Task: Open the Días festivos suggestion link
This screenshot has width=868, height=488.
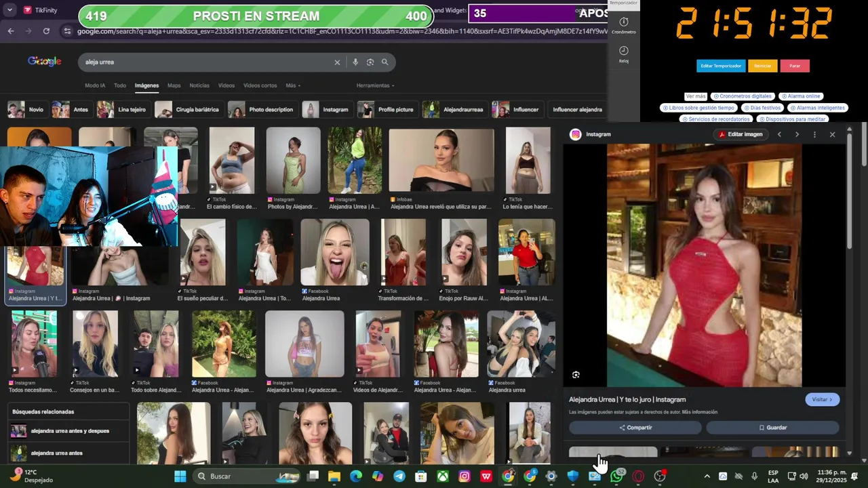Action: pos(762,108)
